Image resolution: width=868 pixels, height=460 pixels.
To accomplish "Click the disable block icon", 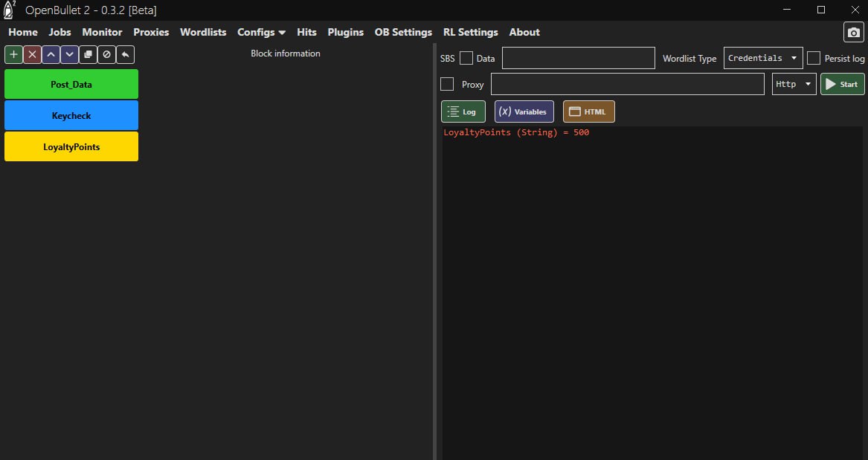I will tap(106, 54).
